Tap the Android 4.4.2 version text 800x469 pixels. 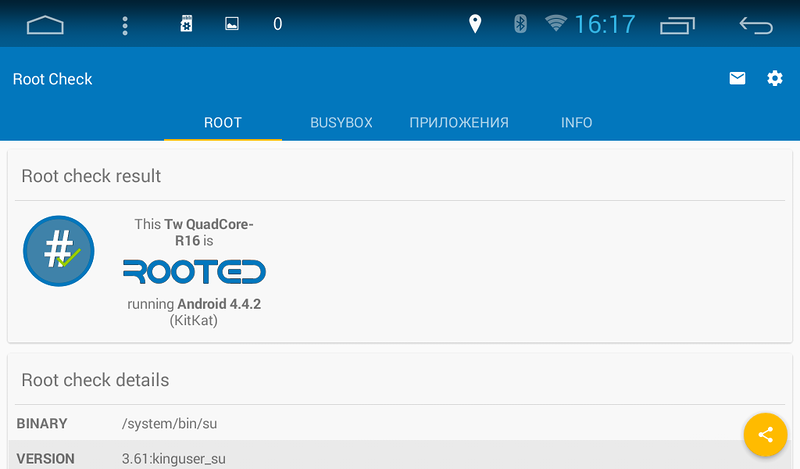[219, 304]
